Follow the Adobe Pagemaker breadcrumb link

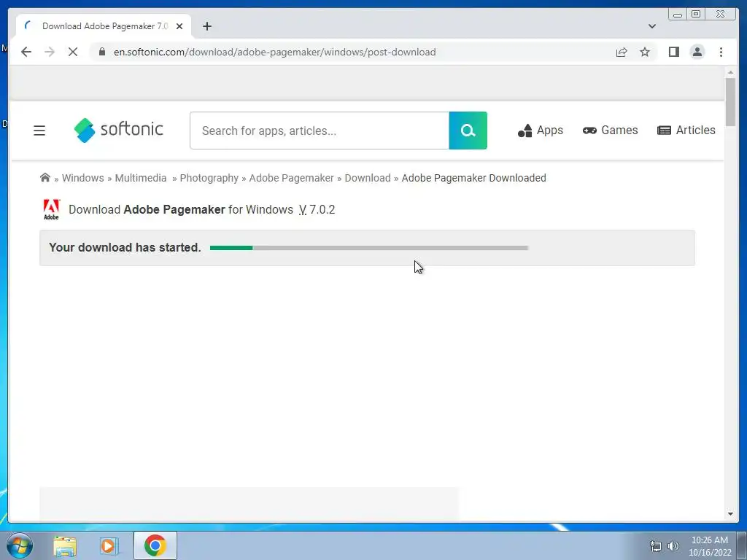point(292,178)
